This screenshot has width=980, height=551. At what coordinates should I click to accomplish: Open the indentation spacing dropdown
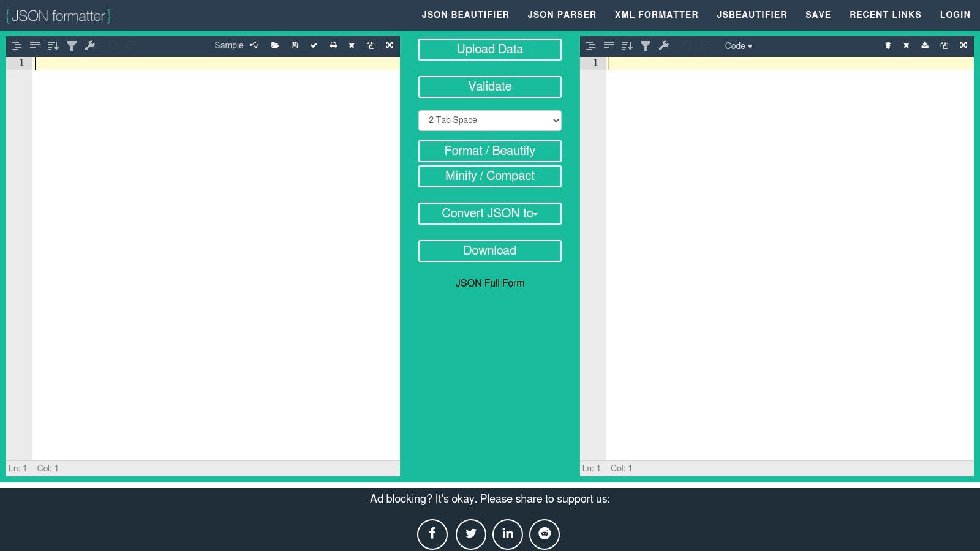pyautogui.click(x=489, y=120)
